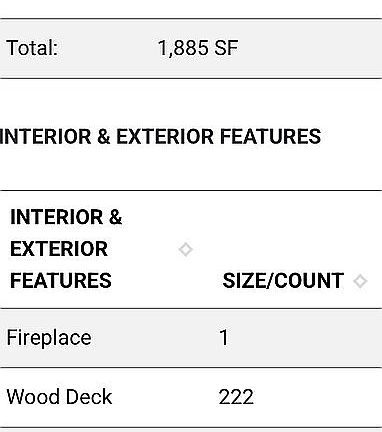Click FEATURES in the bold section heading
This screenshot has height=432, width=382.
270,137
